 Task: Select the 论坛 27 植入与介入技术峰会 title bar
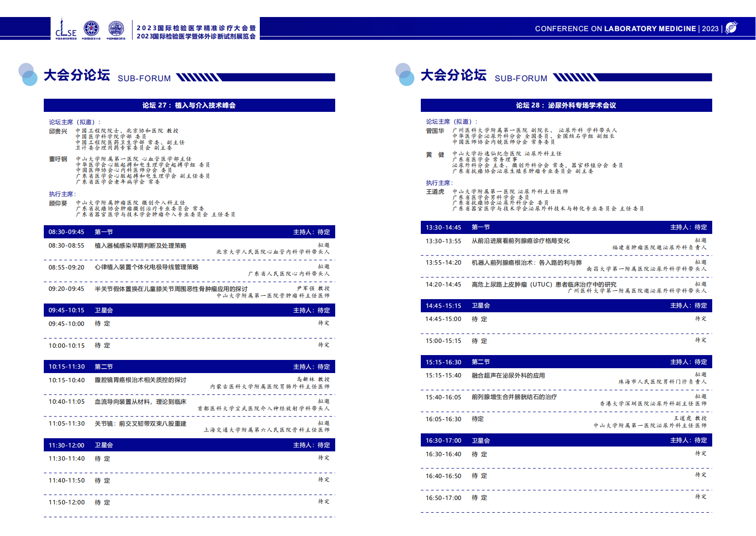click(x=189, y=106)
